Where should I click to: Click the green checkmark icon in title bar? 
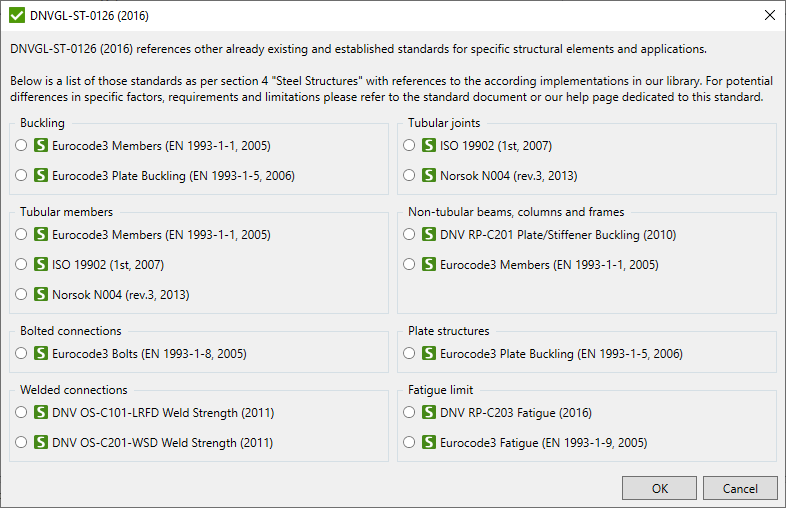point(17,16)
